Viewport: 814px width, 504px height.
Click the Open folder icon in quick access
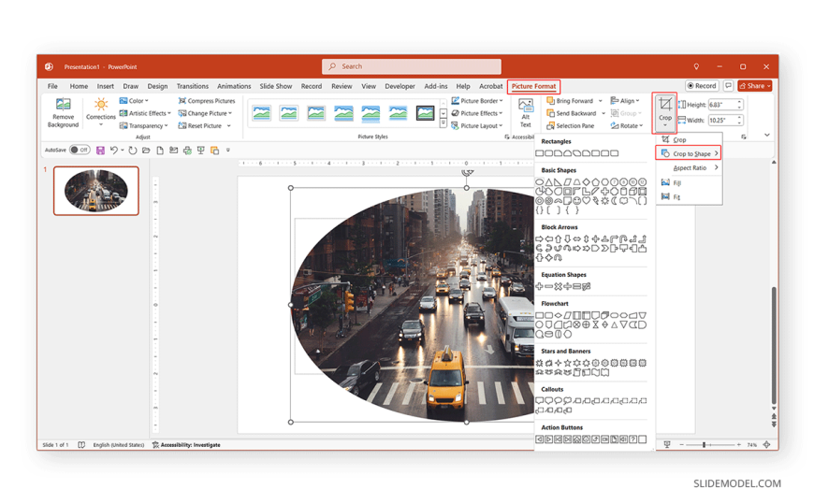(x=146, y=151)
